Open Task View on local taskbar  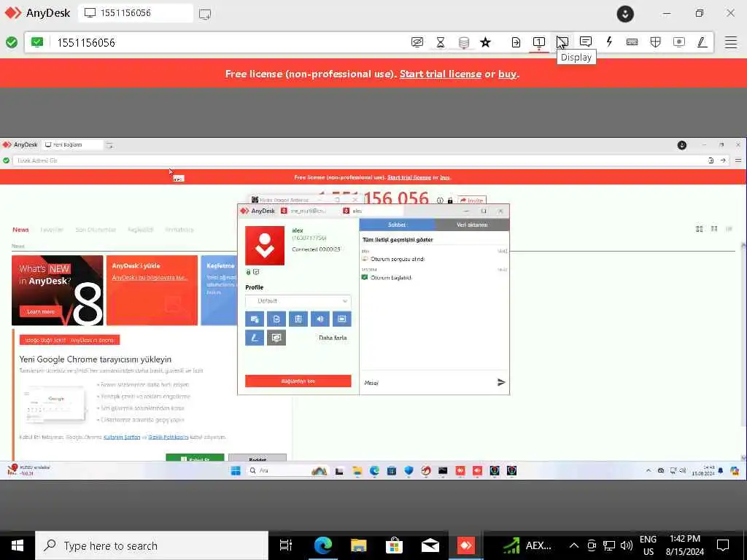(286, 545)
